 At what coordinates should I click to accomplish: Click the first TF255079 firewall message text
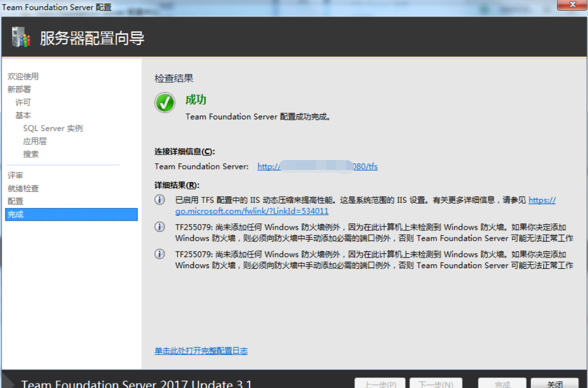click(374, 232)
